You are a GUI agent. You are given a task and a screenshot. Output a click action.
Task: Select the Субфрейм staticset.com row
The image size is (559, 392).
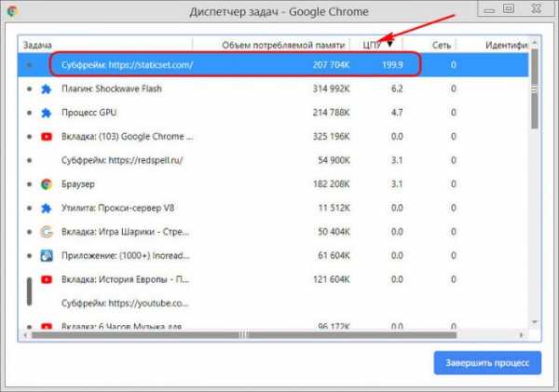point(273,64)
